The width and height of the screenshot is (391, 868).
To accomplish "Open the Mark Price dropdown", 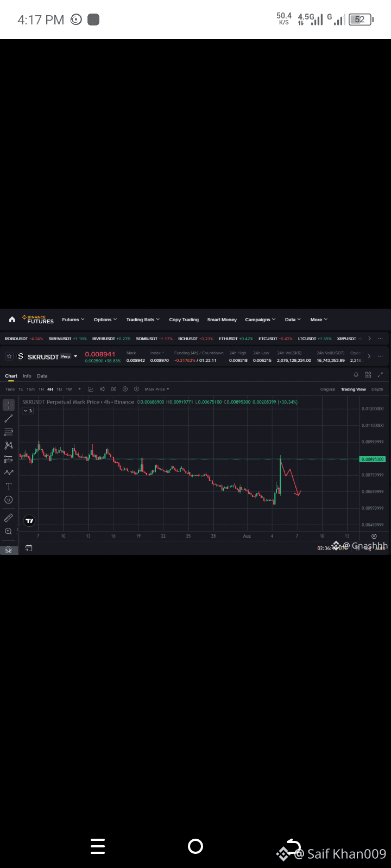I will point(157,389).
